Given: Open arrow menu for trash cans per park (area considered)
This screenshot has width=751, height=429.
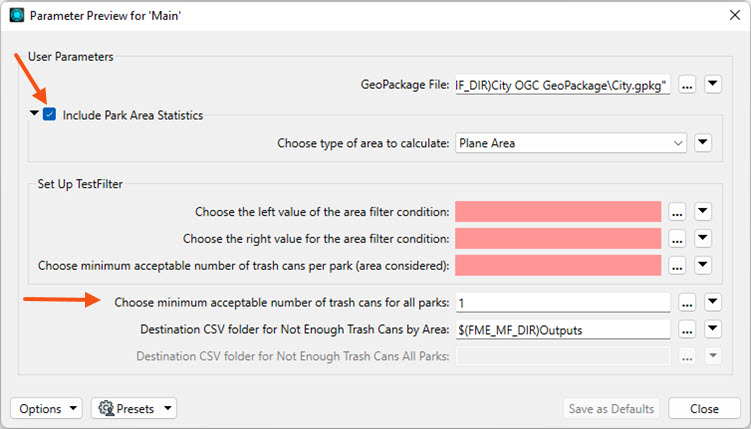Looking at the screenshot, I should [x=703, y=265].
